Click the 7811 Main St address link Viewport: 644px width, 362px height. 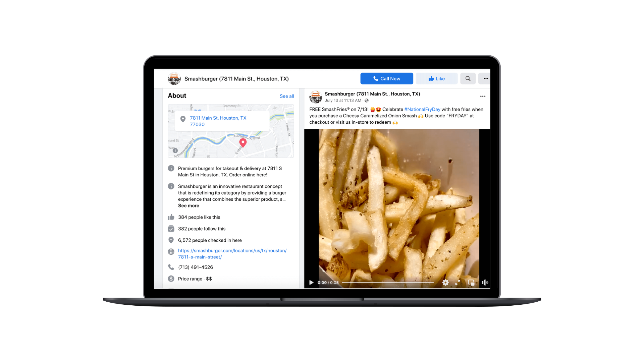point(218,121)
